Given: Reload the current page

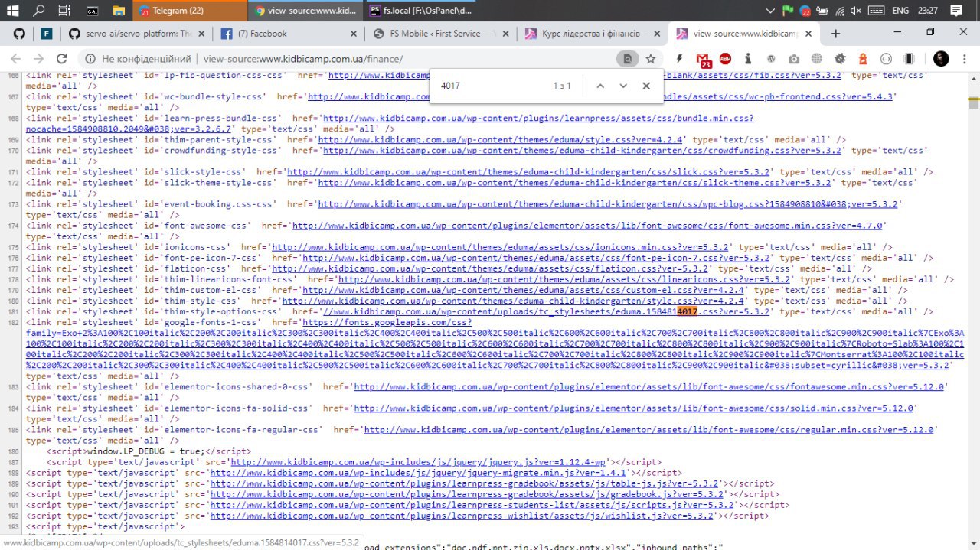Looking at the screenshot, I should tap(62, 59).
